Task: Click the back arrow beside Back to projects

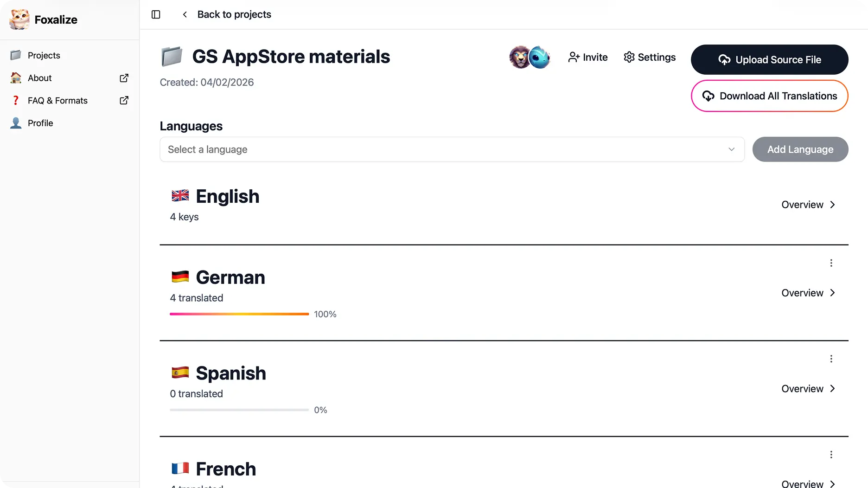Action: pos(185,14)
